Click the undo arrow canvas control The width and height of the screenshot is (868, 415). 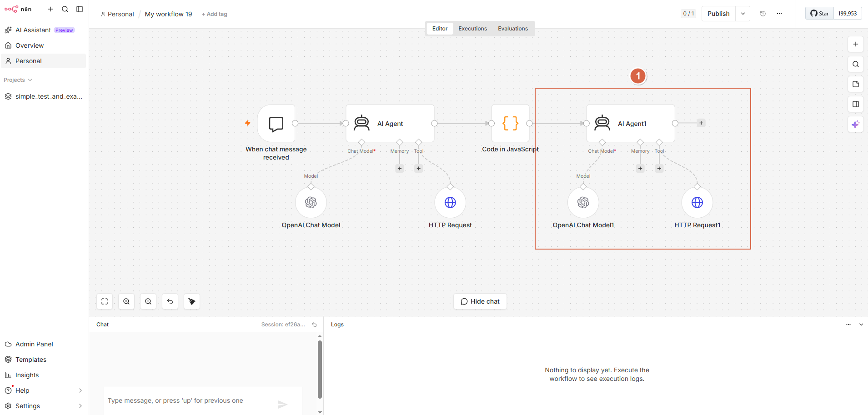170,301
